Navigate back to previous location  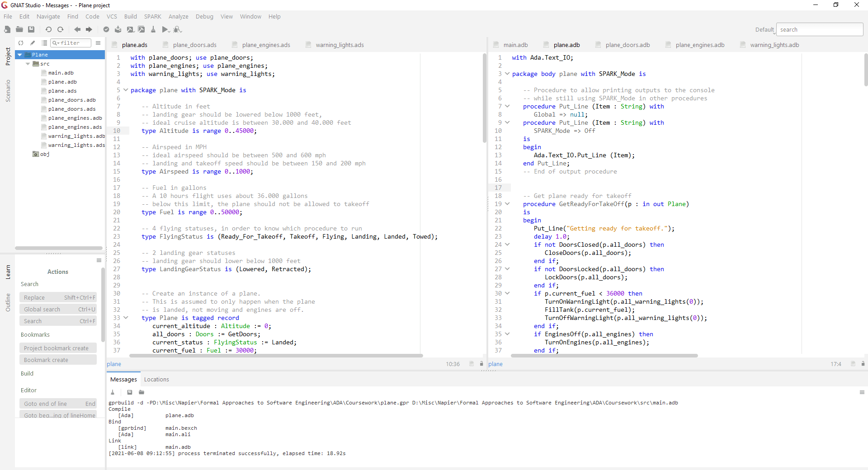(77, 29)
